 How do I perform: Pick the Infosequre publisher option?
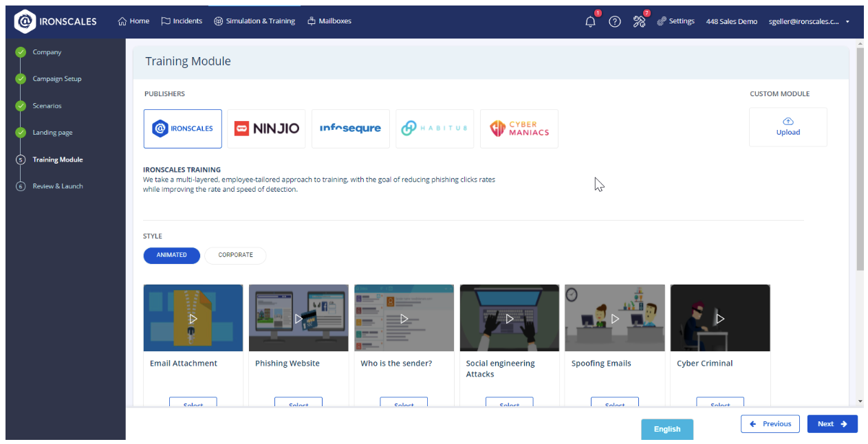351,129
